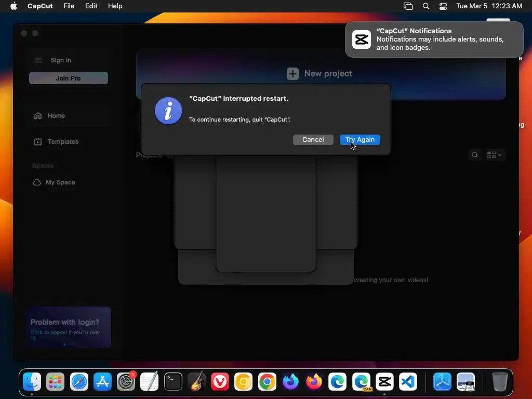The width and height of the screenshot is (532, 399).
Task: Open the blue folder stack in the Dock
Action: 442,382
